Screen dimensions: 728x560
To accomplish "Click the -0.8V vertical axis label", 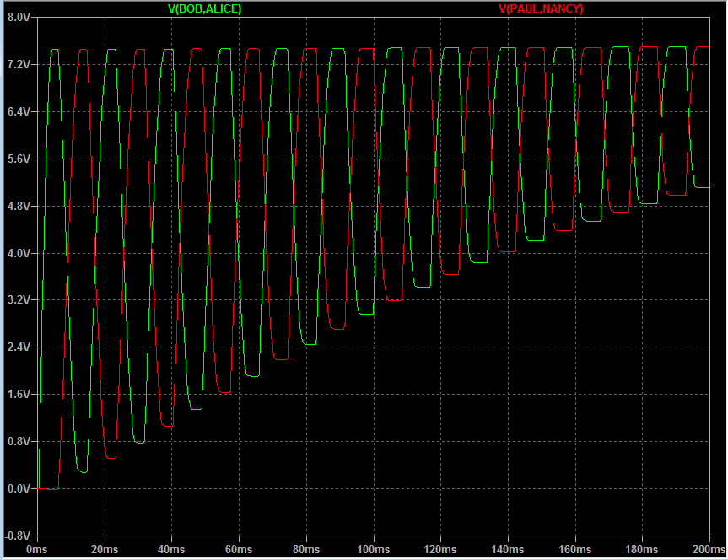I will pos(18,536).
